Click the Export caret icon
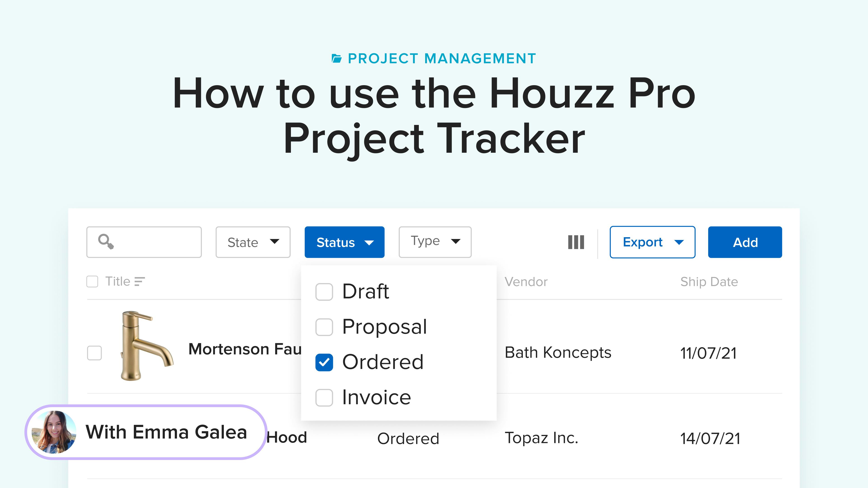 click(679, 242)
